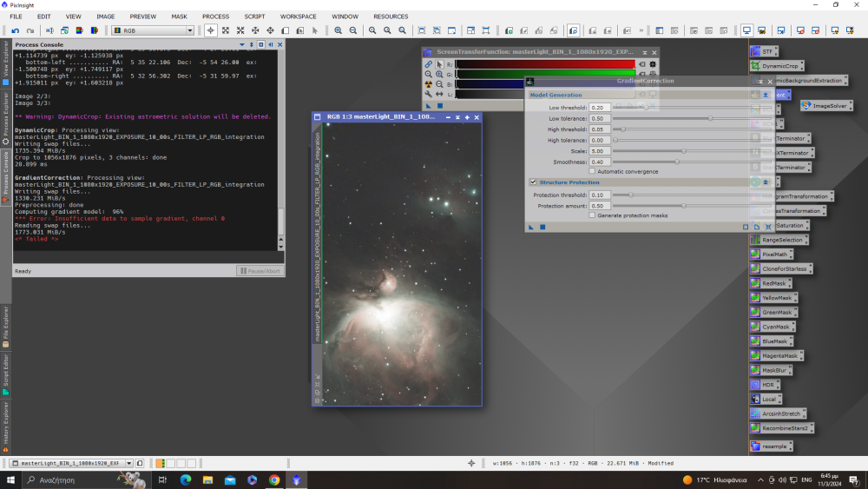Open the PROCESS menu
This screenshot has height=489, width=868.
click(x=215, y=17)
